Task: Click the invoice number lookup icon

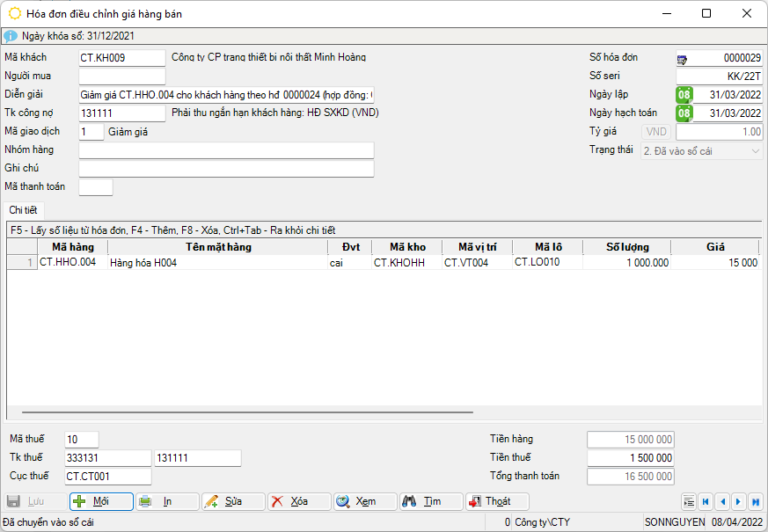Action: (682, 58)
